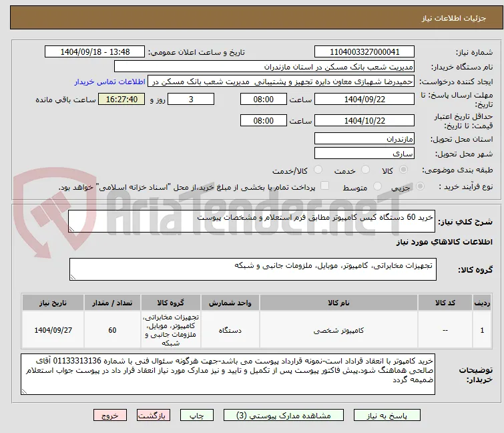Click the دستگاه unit cell
Screen dimensions: 504x433
tap(230, 330)
